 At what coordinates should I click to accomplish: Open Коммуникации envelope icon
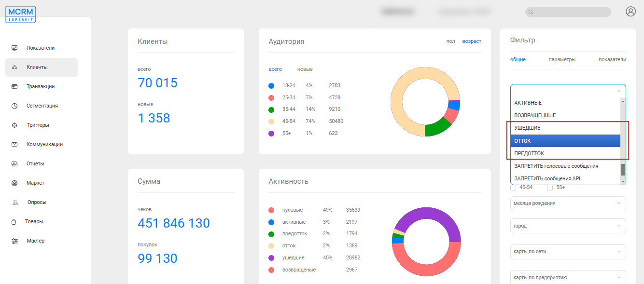coord(14,145)
